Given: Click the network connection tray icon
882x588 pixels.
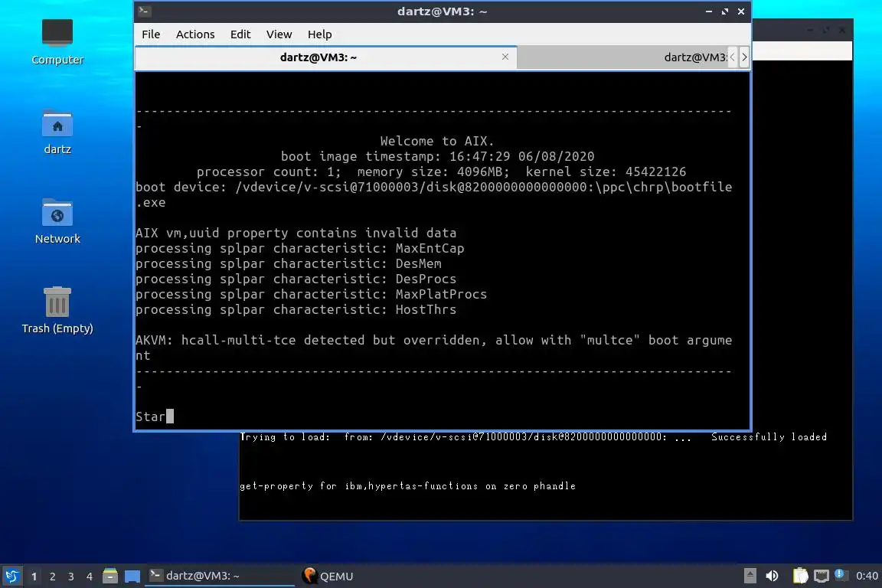Looking at the screenshot, I should pyautogui.click(x=822, y=576).
